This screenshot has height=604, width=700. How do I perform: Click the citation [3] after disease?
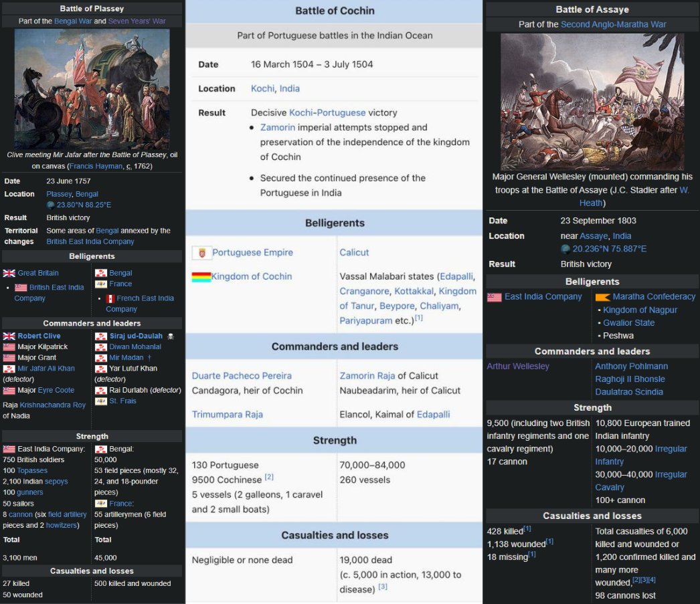pyautogui.click(x=383, y=587)
